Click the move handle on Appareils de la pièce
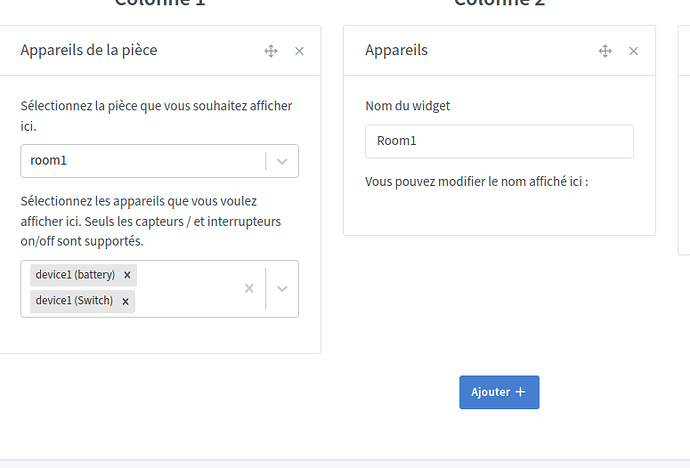The image size is (690, 468). (270, 51)
